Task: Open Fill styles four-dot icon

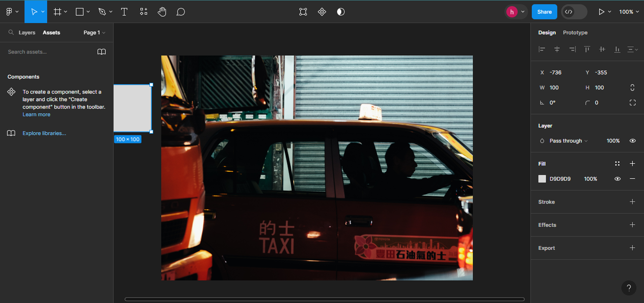Action: pos(617,164)
